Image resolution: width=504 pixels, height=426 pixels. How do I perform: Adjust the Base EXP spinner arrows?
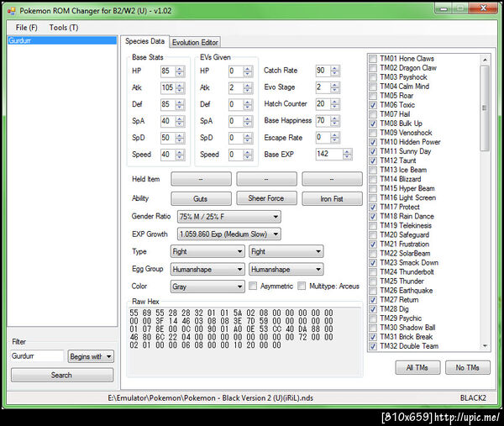[x=347, y=154]
